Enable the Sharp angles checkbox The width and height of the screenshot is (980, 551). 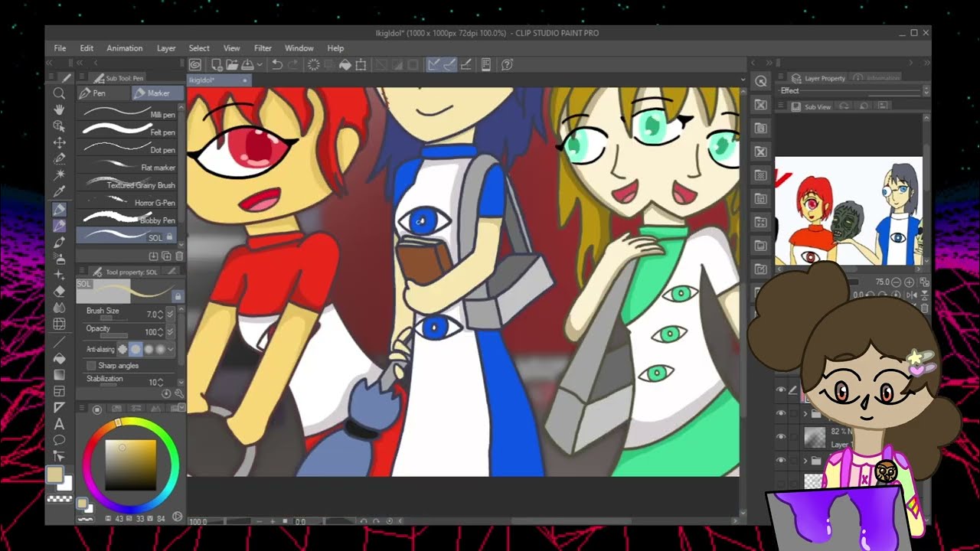[91, 366]
